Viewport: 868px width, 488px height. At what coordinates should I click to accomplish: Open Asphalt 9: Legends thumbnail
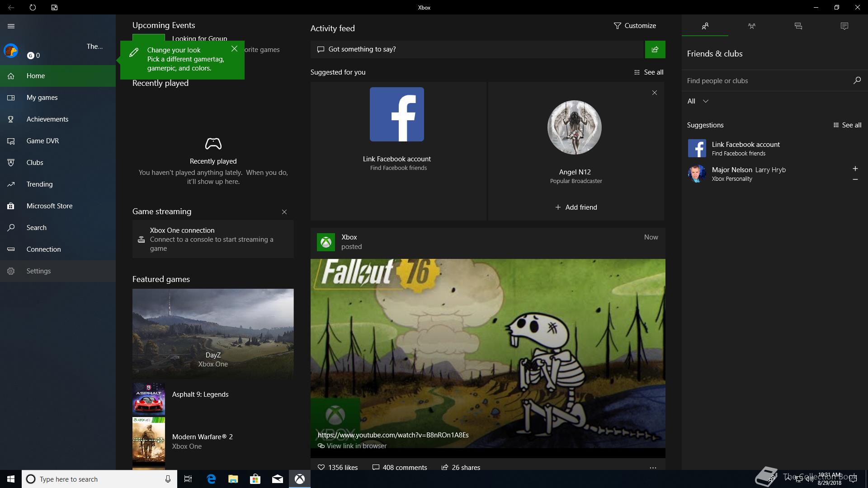point(149,399)
